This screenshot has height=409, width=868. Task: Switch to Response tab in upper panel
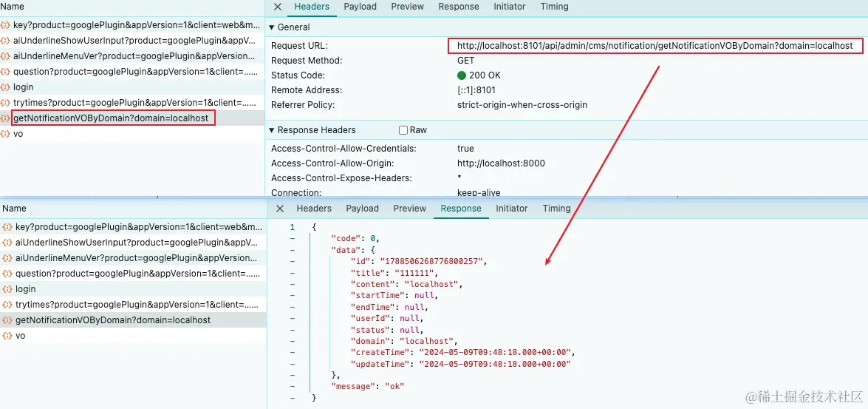459,7
